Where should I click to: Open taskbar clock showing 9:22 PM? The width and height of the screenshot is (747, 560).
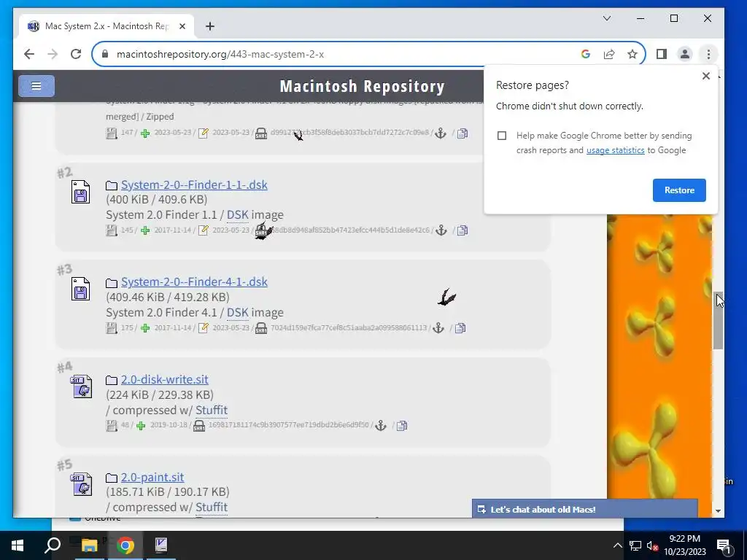[685, 545]
